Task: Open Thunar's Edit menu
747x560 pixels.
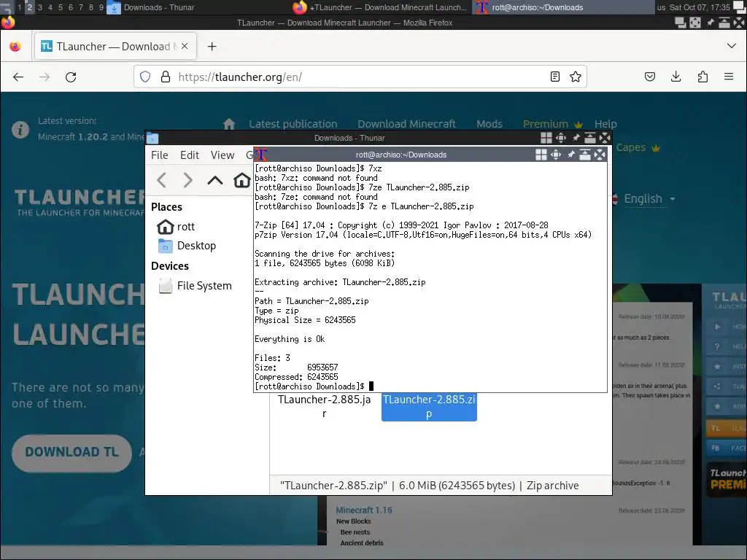Action: click(189, 155)
